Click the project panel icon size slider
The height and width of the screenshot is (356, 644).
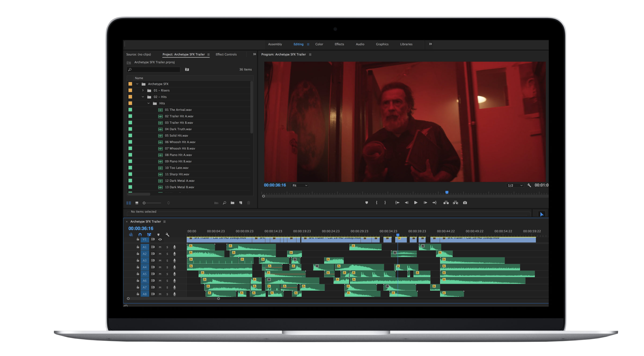[x=152, y=203]
